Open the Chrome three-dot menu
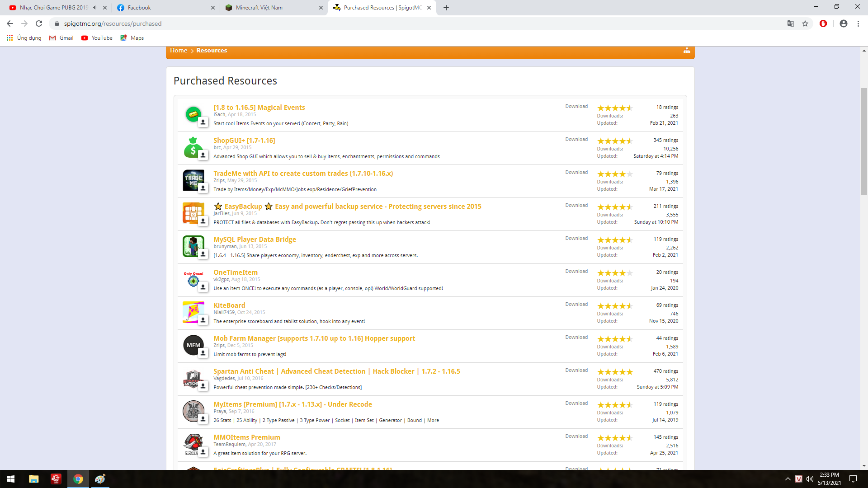Viewport: 868px width, 488px height. coord(858,23)
